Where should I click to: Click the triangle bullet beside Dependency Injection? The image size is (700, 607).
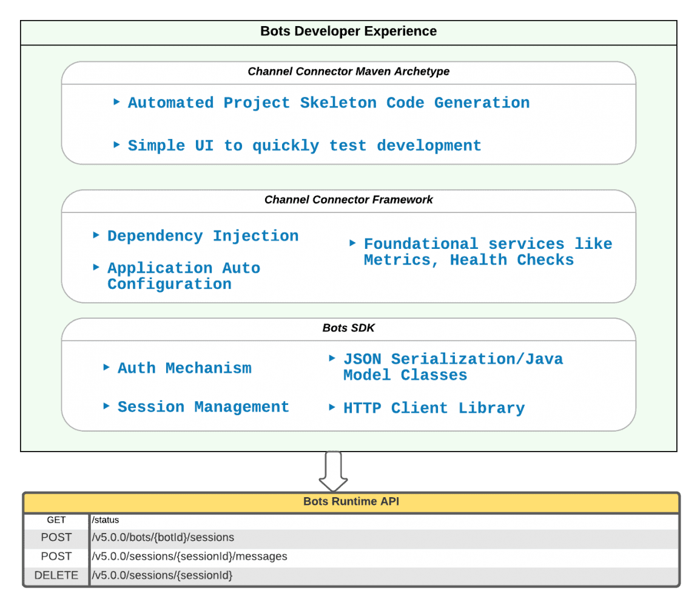pyautogui.click(x=96, y=235)
